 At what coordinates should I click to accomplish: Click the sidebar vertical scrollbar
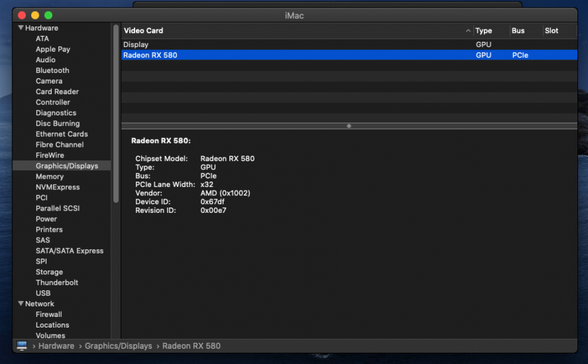[116, 113]
